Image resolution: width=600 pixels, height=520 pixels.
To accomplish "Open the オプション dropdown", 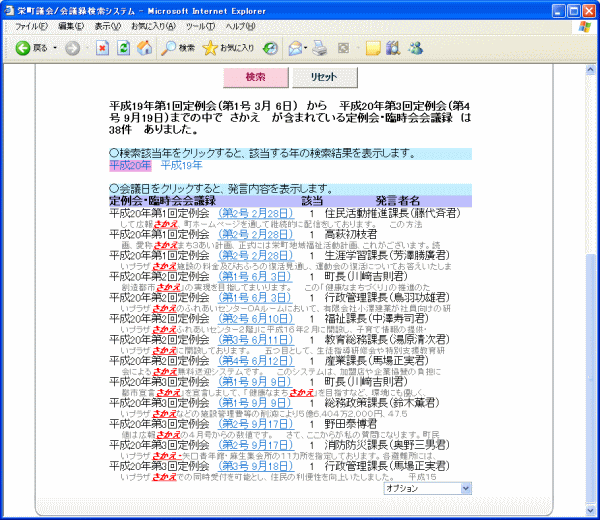I will 427,488.
